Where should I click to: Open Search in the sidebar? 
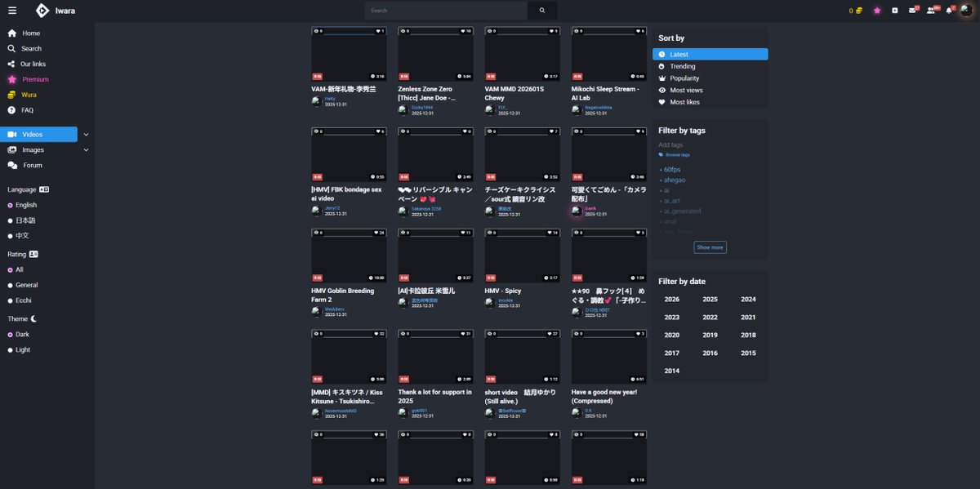pyautogui.click(x=31, y=49)
